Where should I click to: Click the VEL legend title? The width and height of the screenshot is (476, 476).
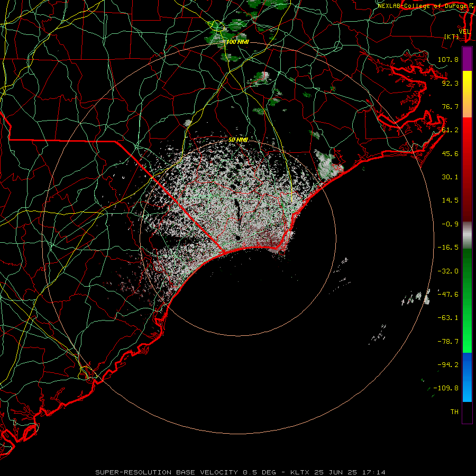(464, 31)
